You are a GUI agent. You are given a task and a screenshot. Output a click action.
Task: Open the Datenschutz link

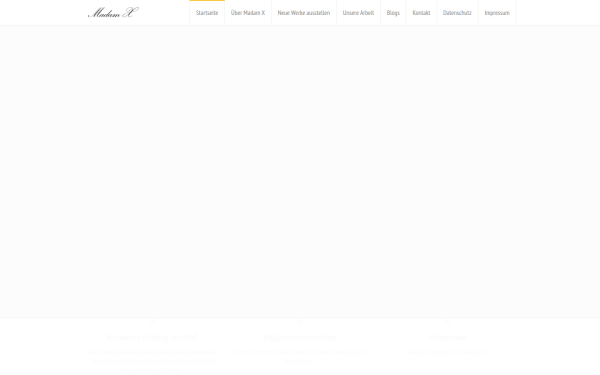tap(457, 13)
